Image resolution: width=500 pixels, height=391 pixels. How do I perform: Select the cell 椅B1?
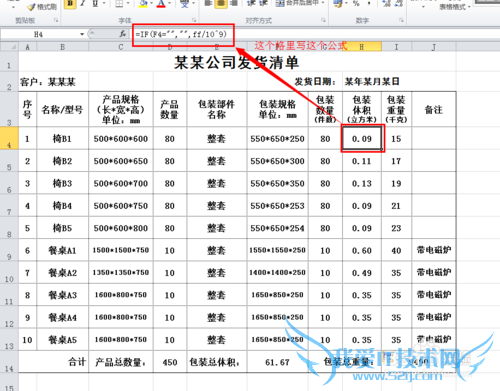click(62, 138)
